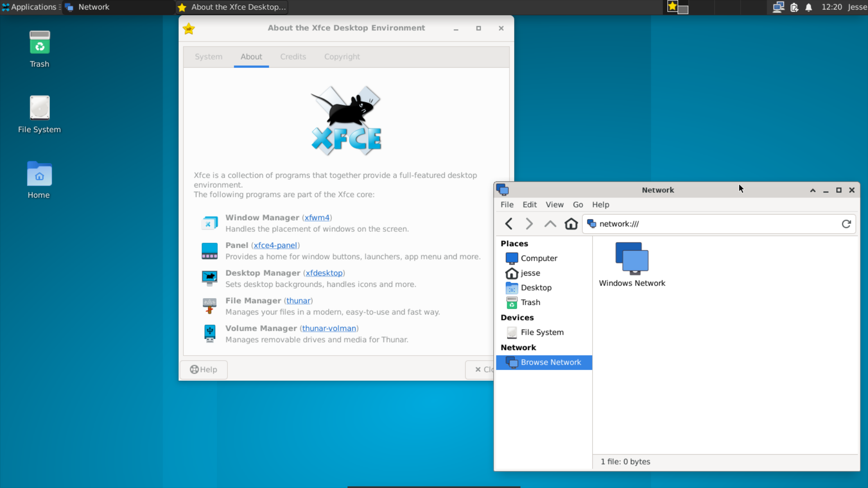Click the Help button in About dialog
The image size is (868, 488).
click(x=203, y=370)
